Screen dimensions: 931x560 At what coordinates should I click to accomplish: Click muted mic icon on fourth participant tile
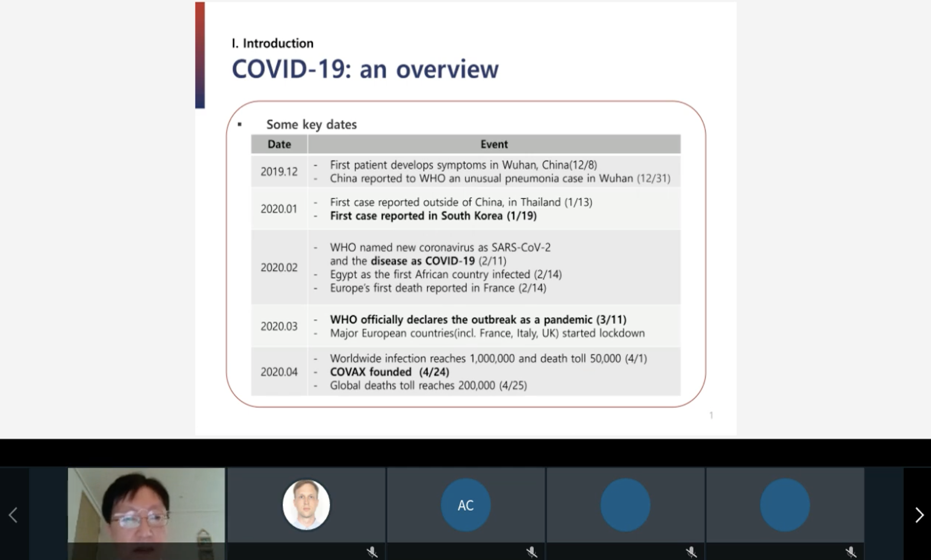pyautogui.click(x=691, y=552)
